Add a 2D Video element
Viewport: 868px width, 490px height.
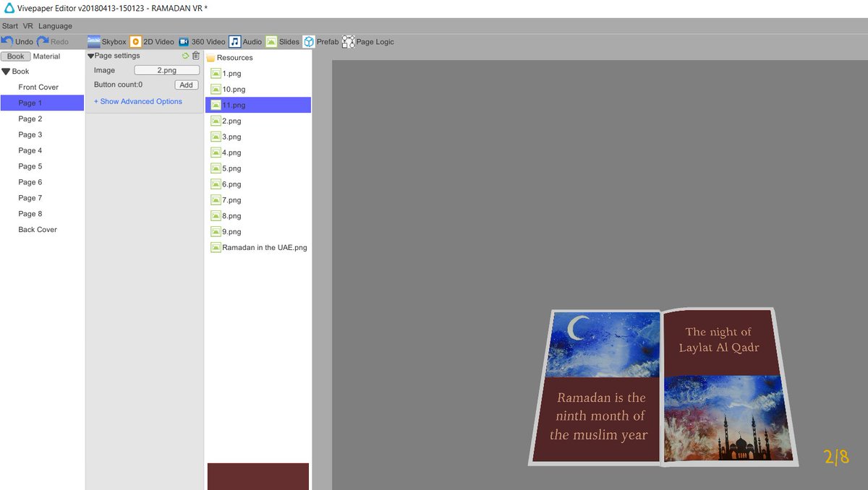[x=153, y=41]
